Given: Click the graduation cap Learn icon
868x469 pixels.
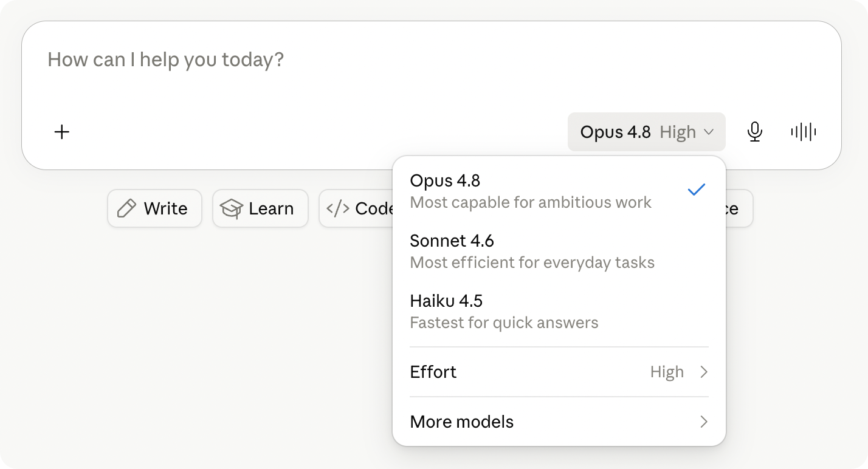Looking at the screenshot, I should (231, 208).
